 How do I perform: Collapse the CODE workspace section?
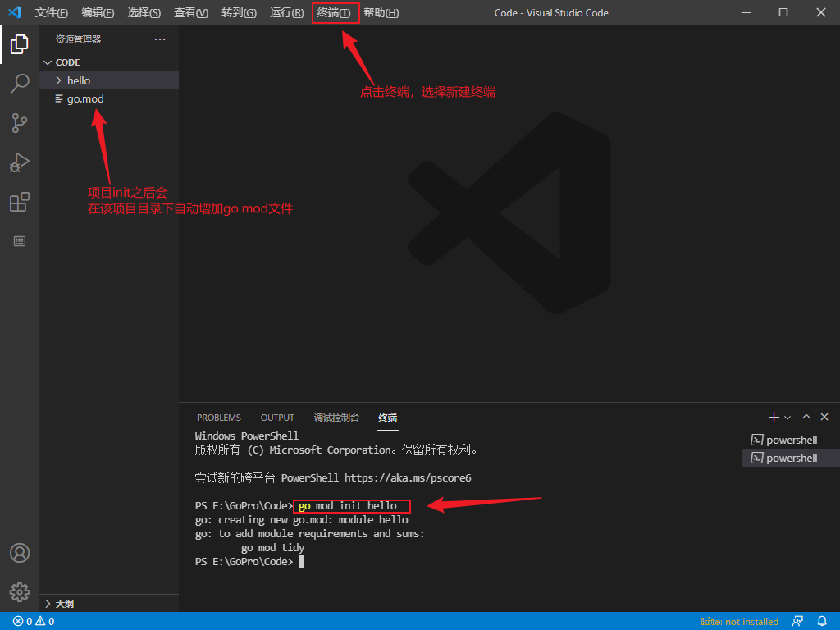[x=67, y=62]
